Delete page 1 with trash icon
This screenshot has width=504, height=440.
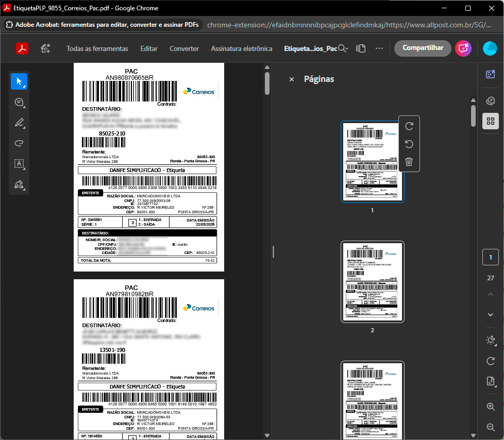tap(409, 162)
